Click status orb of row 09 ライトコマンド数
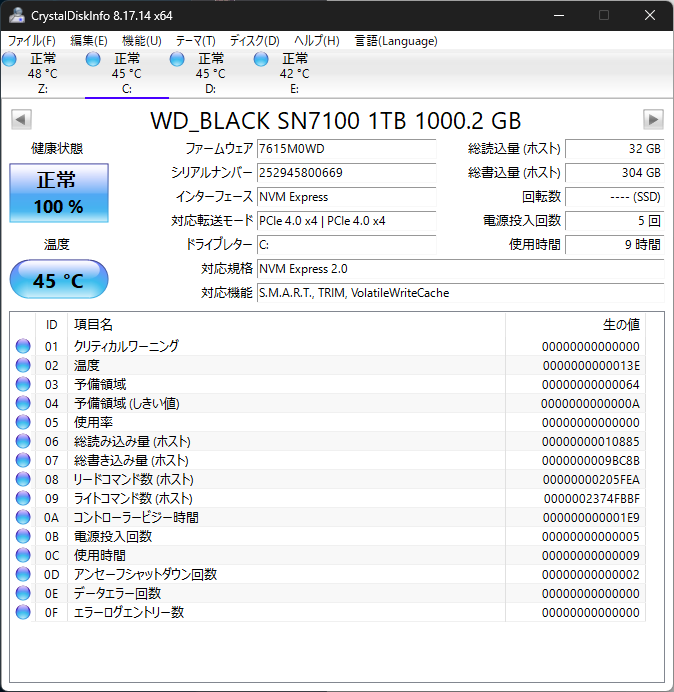Image resolution: width=674 pixels, height=692 pixels. (23, 498)
